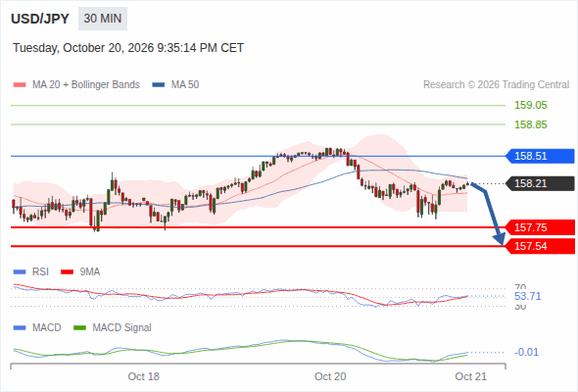The height and width of the screenshot is (392, 578).
Task: Click the MA 20 + Bollinger Bands legend swatch
Action: point(20,85)
